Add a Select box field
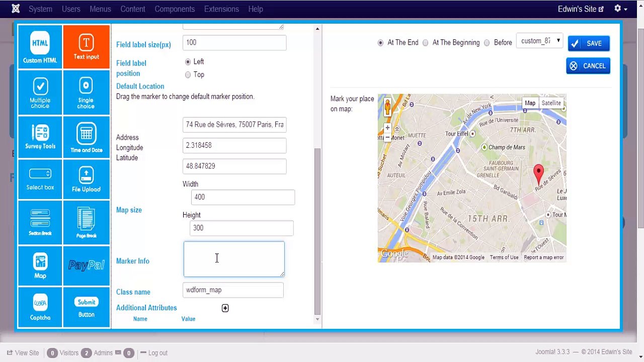The image size is (644, 362). [40, 179]
